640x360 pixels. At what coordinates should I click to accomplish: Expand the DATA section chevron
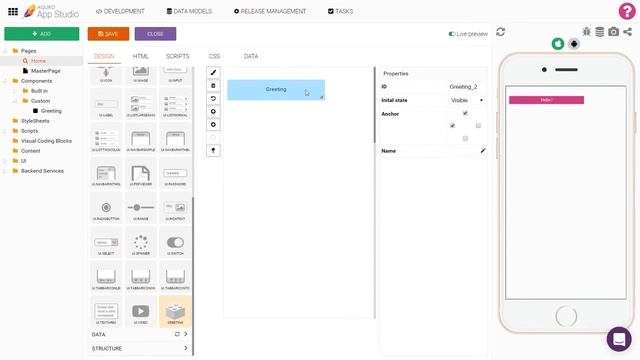(186, 334)
